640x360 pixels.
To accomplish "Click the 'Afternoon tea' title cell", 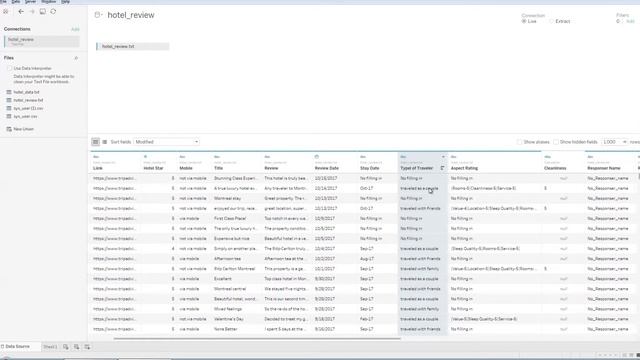I will (x=228, y=259).
